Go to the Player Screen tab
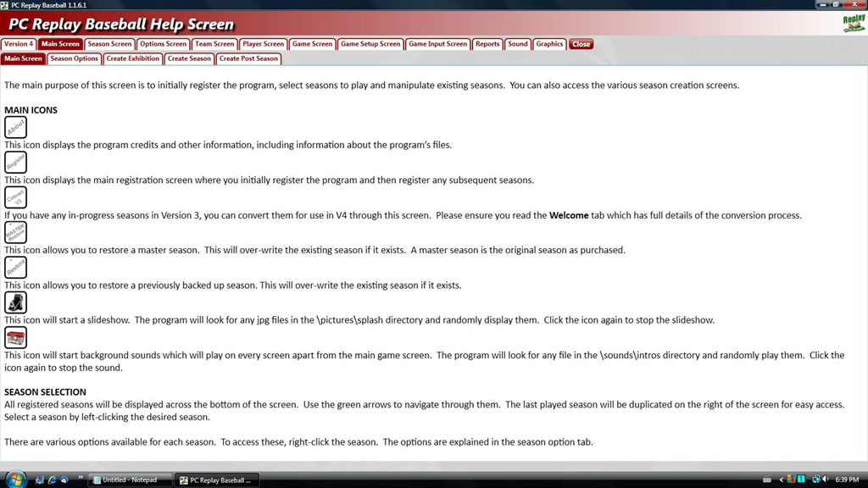This screenshot has height=488, width=868. click(x=263, y=44)
